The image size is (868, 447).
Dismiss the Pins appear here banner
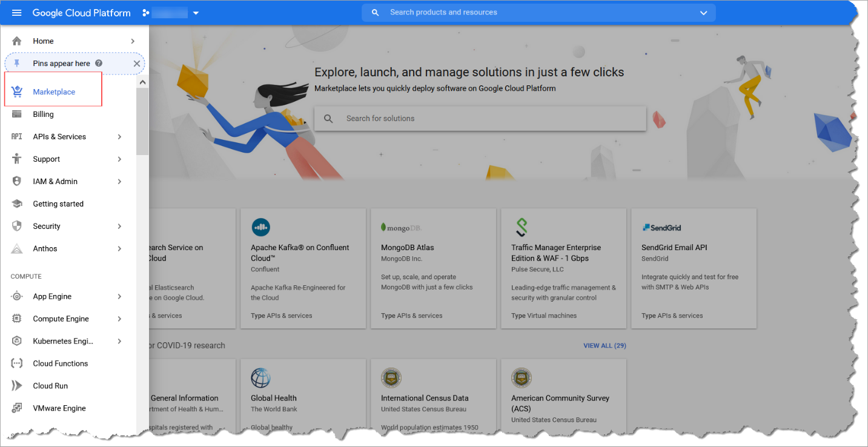pyautogui.click(x=137, y=64)
